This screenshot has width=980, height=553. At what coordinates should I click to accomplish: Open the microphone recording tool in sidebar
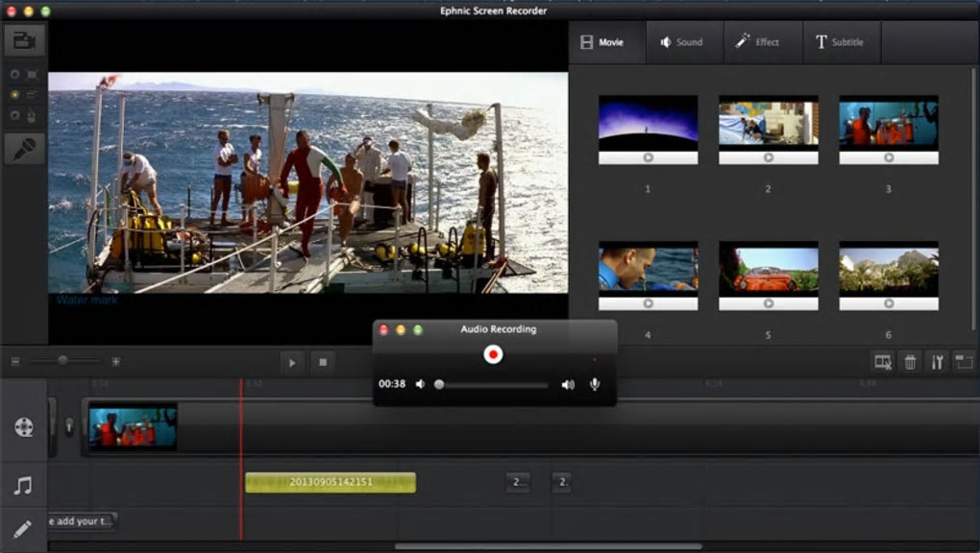click(x=24, y=149)
